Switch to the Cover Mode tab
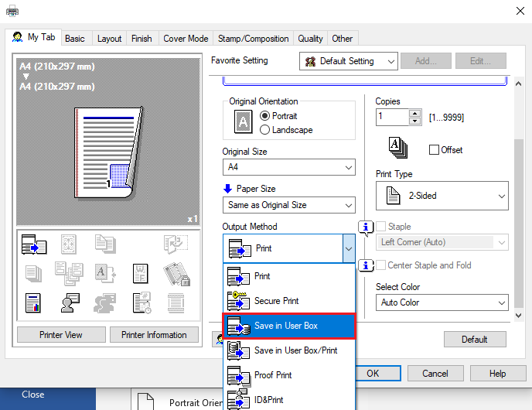Viewport: 532px width, 410px height. (186, 39)
